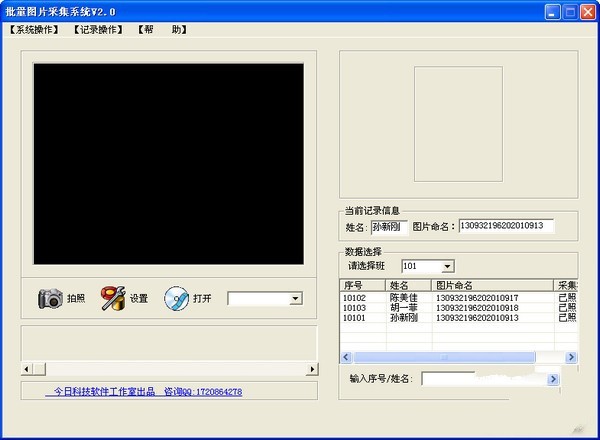600x440 pixels.
Task: Click the name 陈美佳 in table
Action: pyautogui.click(x=404, y=298)
